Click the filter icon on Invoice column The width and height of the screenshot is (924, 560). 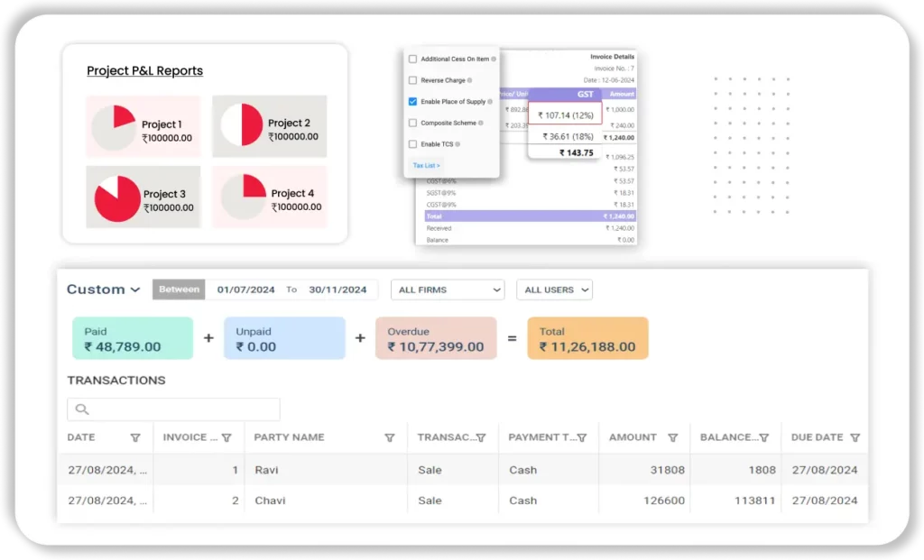tap(226, 438)
